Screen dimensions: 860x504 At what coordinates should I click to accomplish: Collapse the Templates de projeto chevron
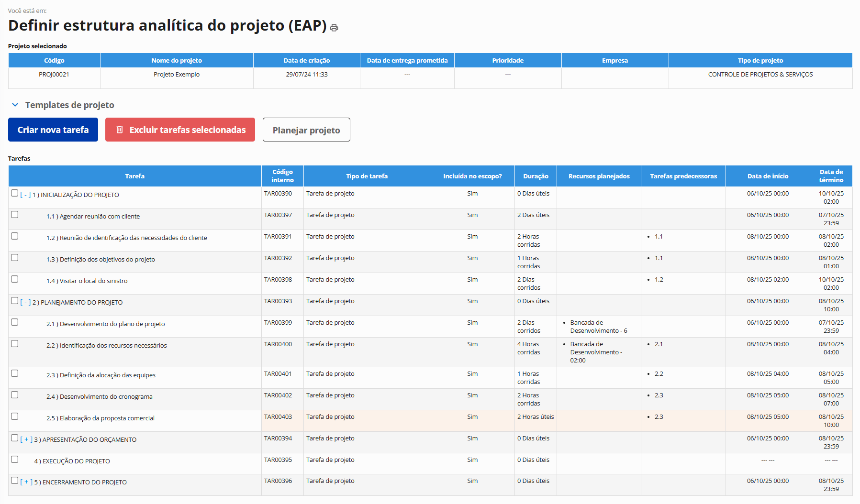[x=15, y=105]
